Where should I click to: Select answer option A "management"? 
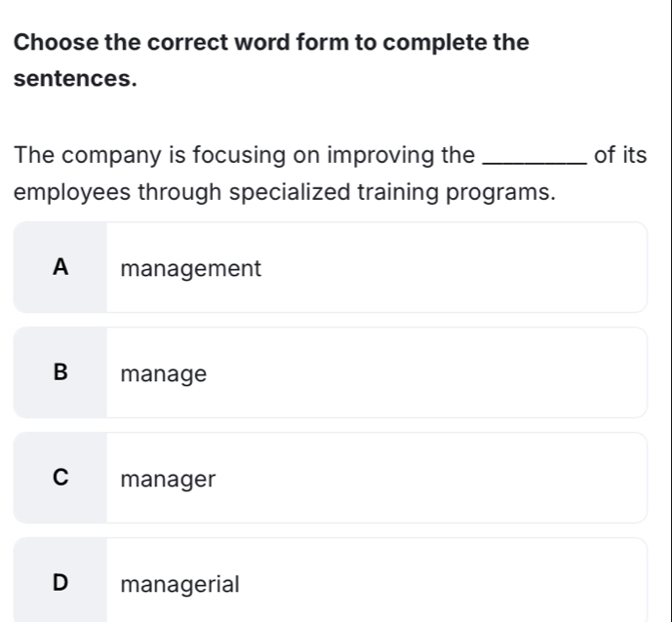tap(330, 268)
